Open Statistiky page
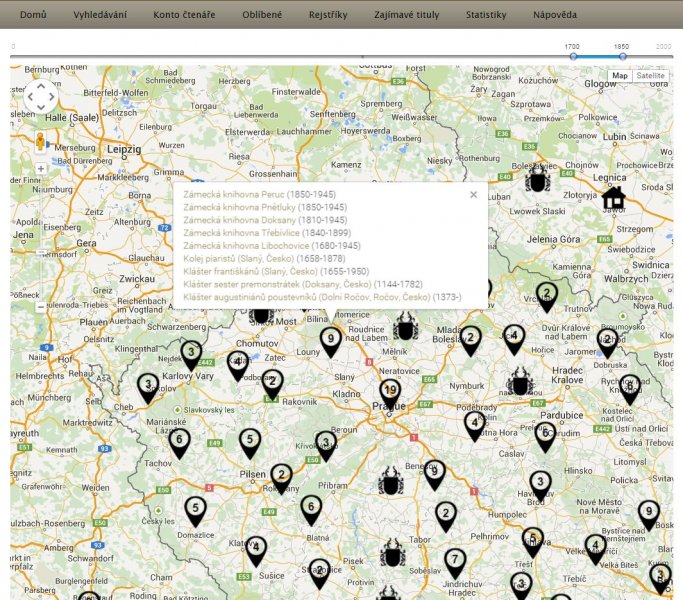Screen dimensions: 683x600 click(486, 15)
